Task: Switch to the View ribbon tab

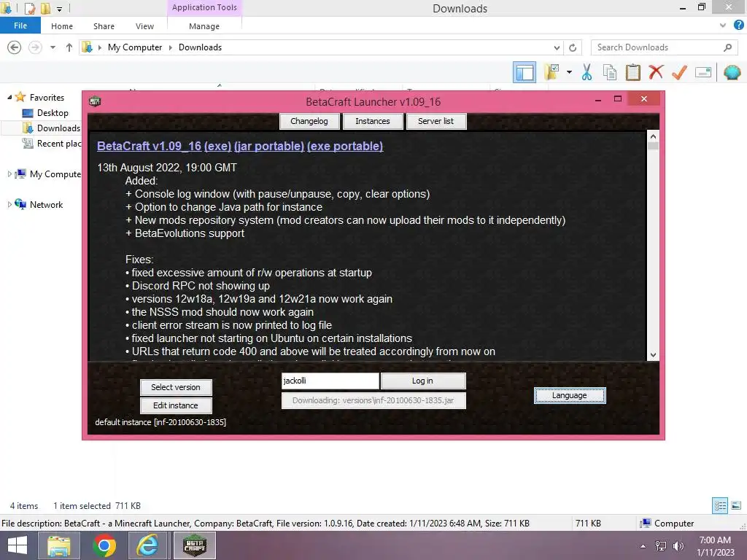Action: pos(144,26)
